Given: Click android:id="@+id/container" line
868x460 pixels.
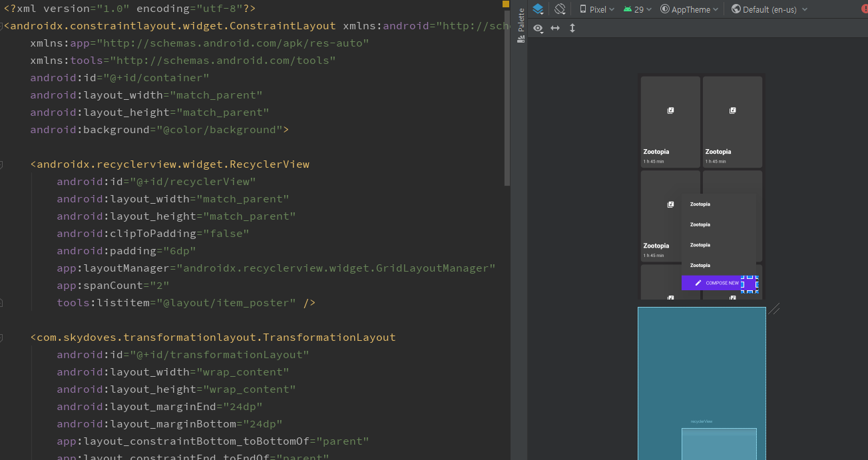Looking at the screenshot, I should coord(120,78).
